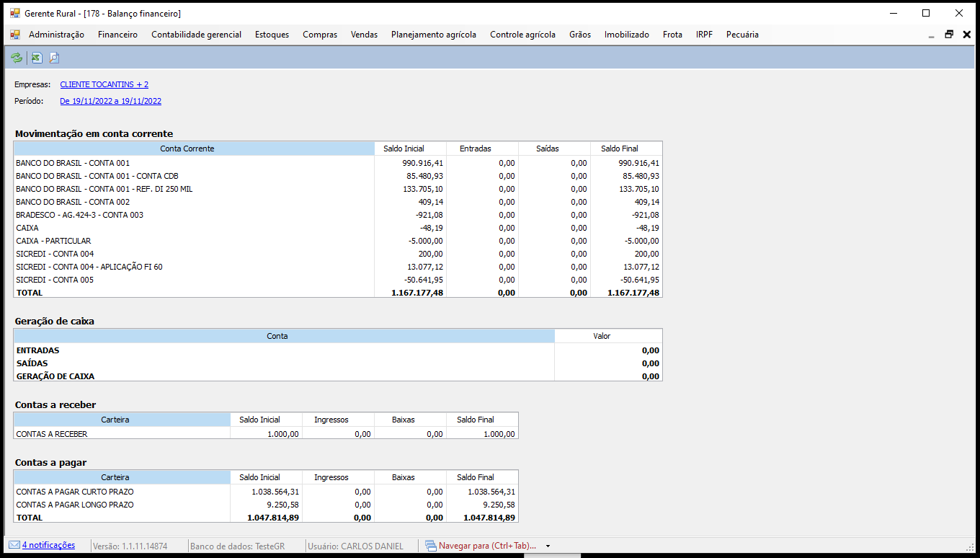Open the Contabilidade gerencial menu
The width and height of the screenshot is (980, 558).
pyautogui.click(x=196, y=35)
